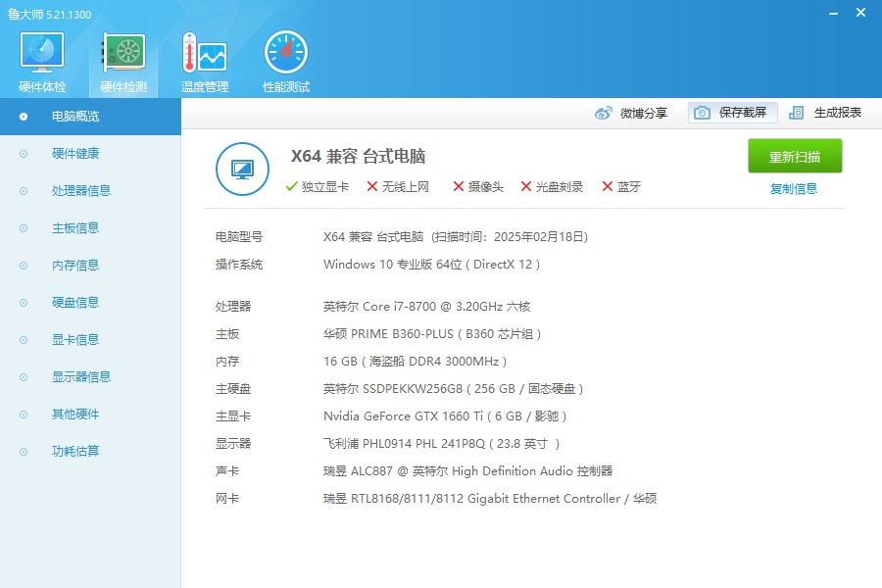Click the green 重新扫描 button
Image resolution: width=882 pixels, height=588 pixels.
[x=795, y=156]
